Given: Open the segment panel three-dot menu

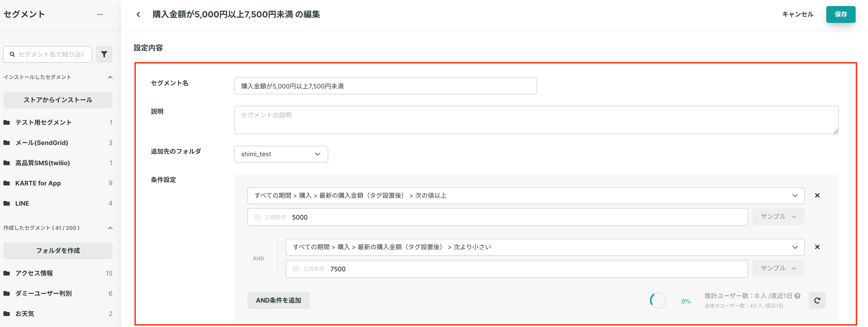Looking at the screenshot, I should point(100,14).
